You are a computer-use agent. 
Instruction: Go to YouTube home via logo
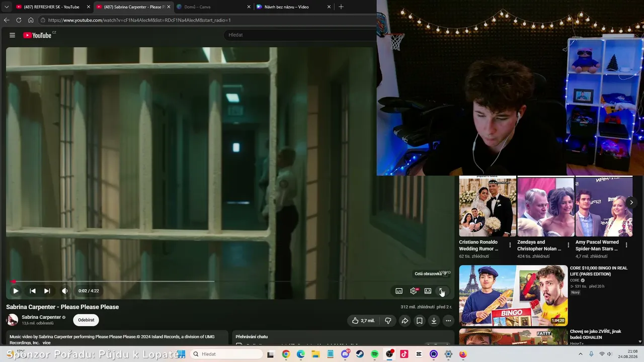[x=39, y=35]
